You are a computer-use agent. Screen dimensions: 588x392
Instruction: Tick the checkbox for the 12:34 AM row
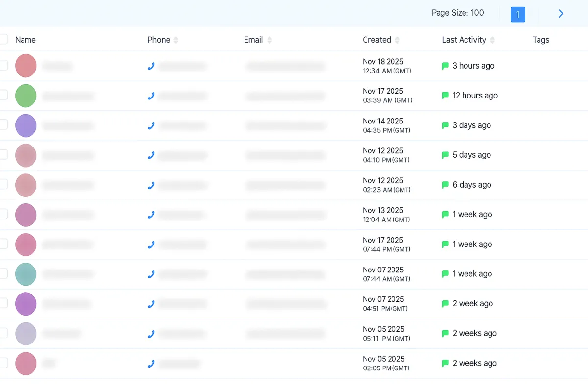[x=3, y=65]
